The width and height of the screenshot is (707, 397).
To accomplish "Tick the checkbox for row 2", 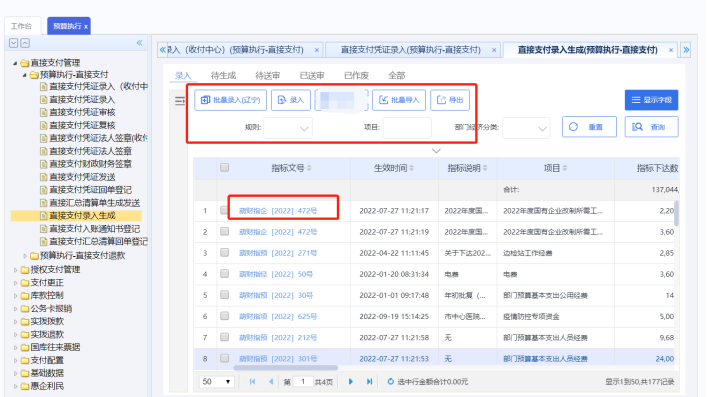I will point(225,231).
